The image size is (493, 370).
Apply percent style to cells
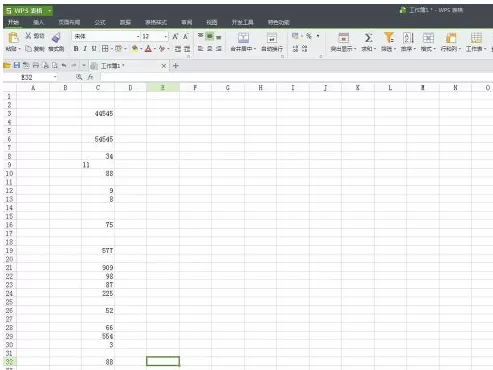309,36
